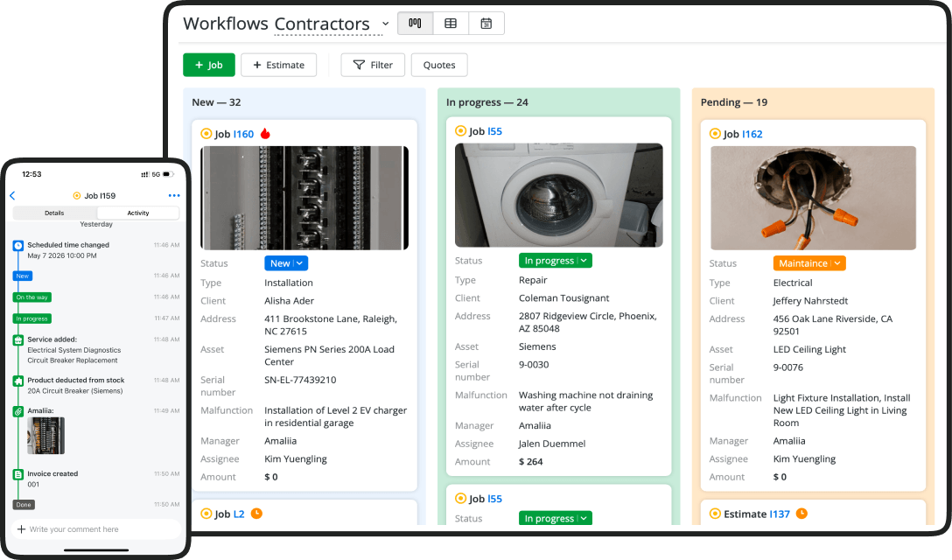Open the Job I160 link
The image size is (952, 560).
243,134
